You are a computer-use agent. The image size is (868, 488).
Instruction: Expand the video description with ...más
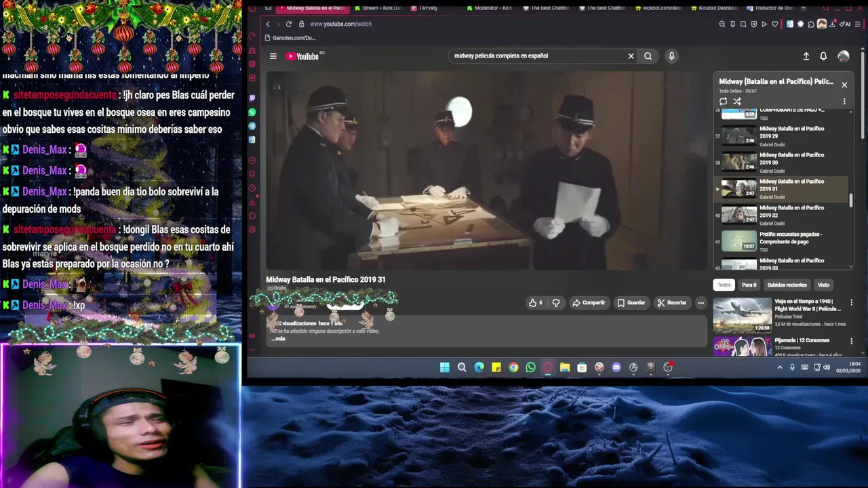click(x=278, y=338)
